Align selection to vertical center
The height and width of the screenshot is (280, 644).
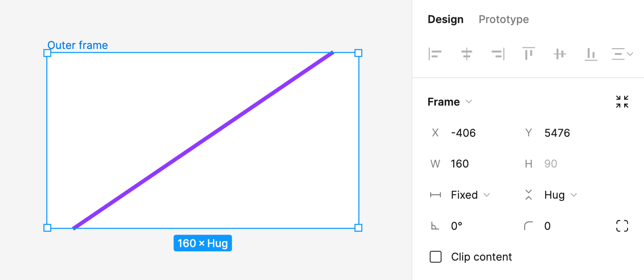tap(560, 54)
